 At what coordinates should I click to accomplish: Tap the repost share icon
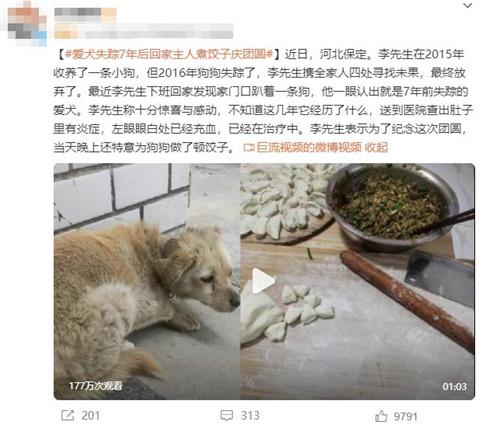pos(68,415)
